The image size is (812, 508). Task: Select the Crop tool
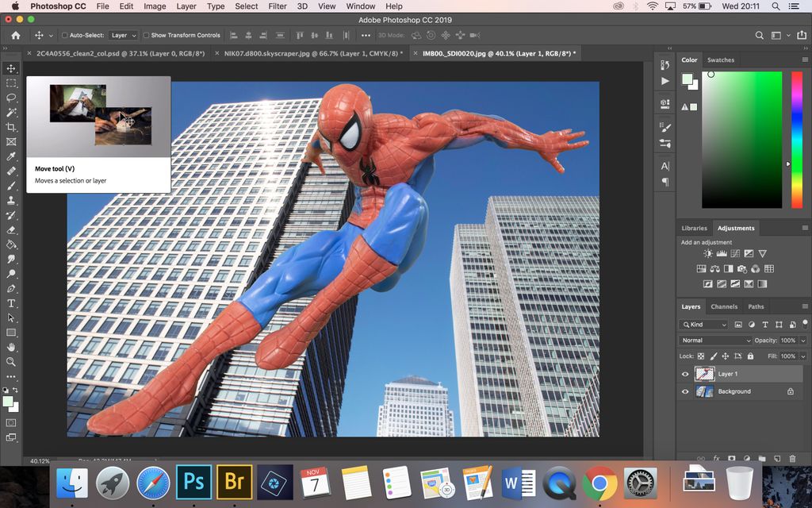[x=11, y=126]
